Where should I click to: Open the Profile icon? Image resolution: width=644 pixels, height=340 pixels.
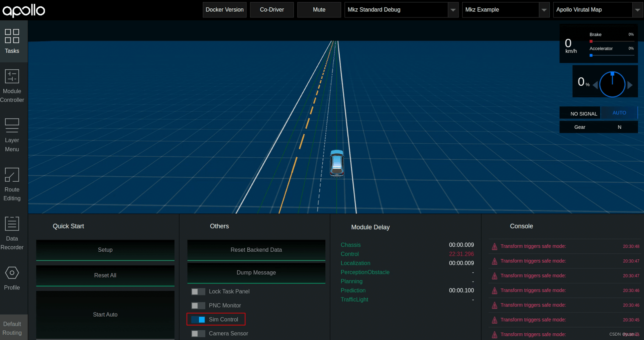point(12,273)
